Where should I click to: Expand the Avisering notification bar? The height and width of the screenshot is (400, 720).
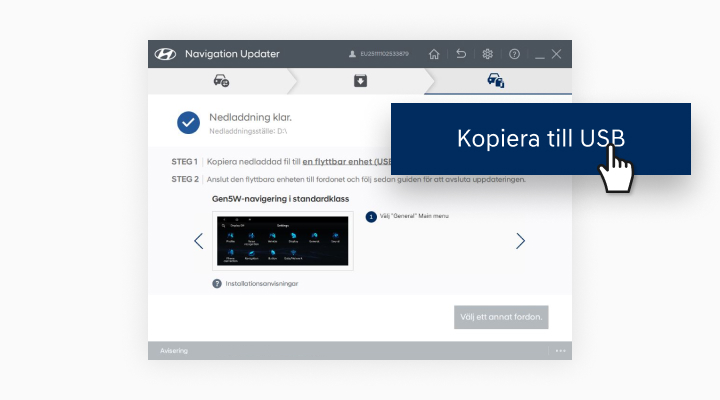175,351
